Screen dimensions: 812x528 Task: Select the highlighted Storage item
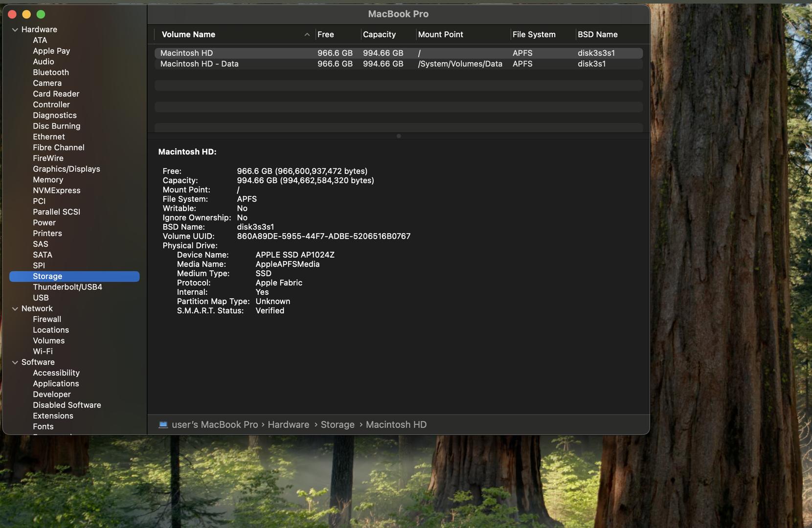[x=74, y=277]
